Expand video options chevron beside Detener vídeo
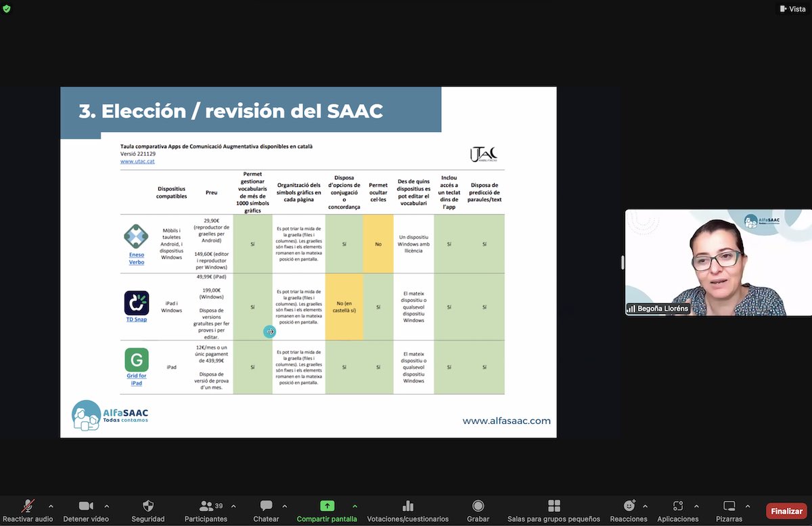The height and width of the screenshot is (526, 812). tap(107, 506)
